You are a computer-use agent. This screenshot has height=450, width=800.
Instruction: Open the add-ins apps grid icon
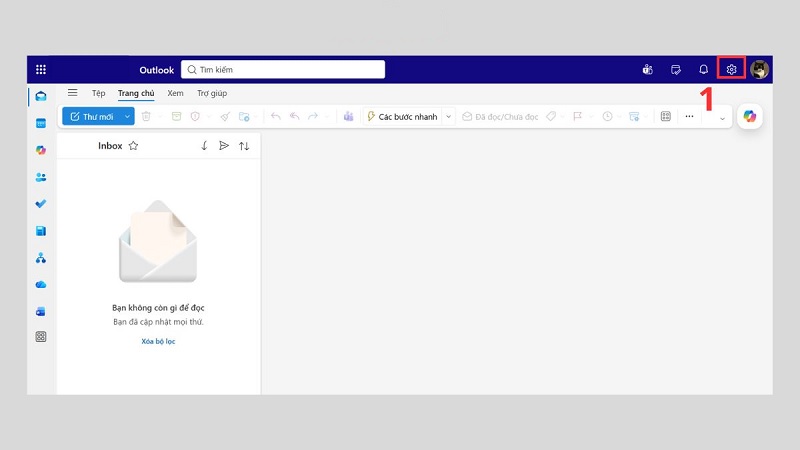(666, 116)
